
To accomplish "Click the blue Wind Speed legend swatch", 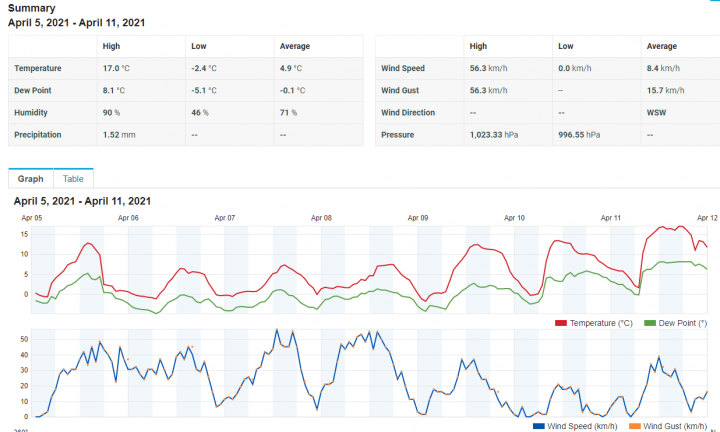I will [539, 426].
